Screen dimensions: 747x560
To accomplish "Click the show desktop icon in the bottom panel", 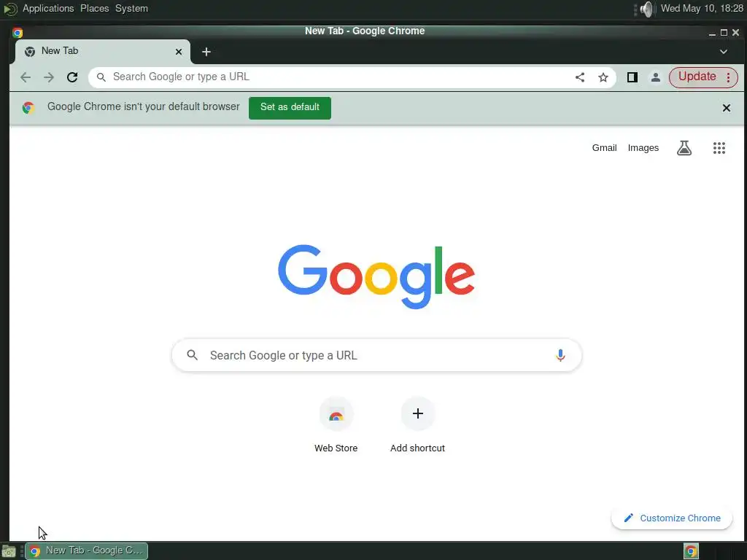I will (x=9, y=551).
